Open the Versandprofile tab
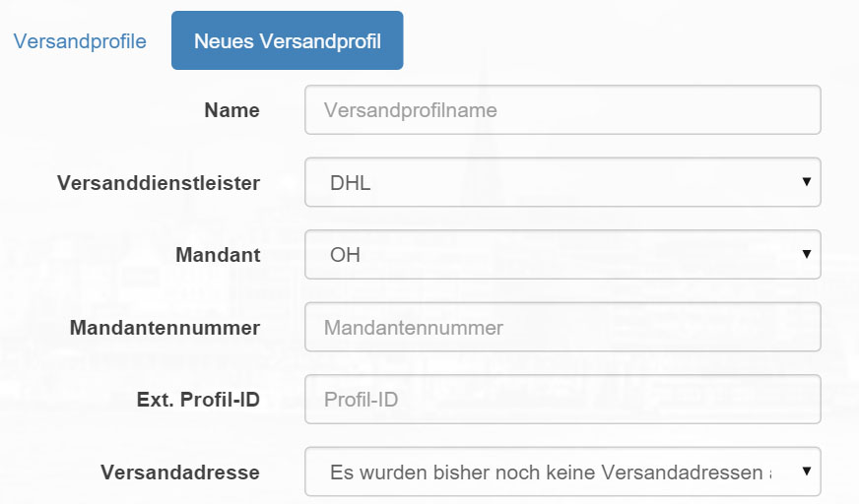 tap(80, 41)
